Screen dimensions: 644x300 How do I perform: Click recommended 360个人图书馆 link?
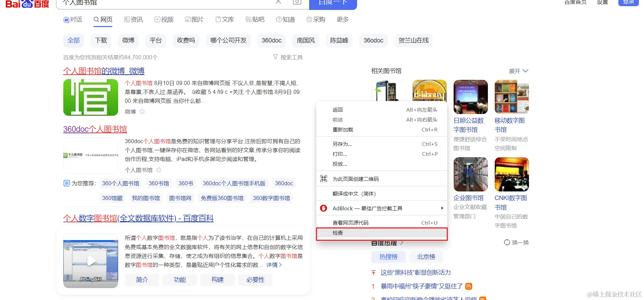121,183
